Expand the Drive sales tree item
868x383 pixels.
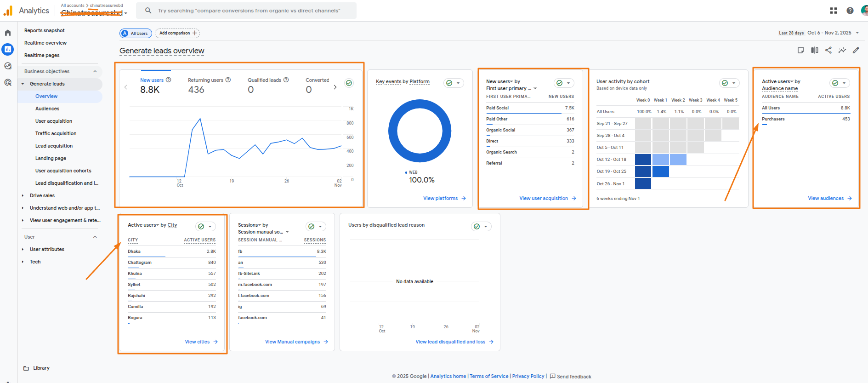click(x=23, y=195)
